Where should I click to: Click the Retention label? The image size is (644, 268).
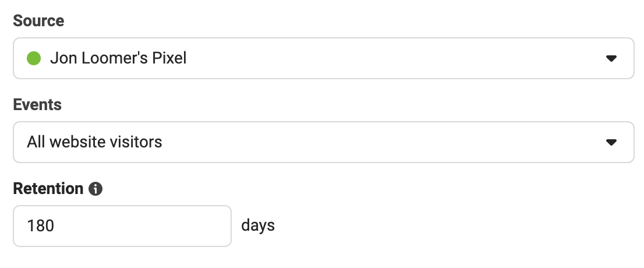(48, 189)
